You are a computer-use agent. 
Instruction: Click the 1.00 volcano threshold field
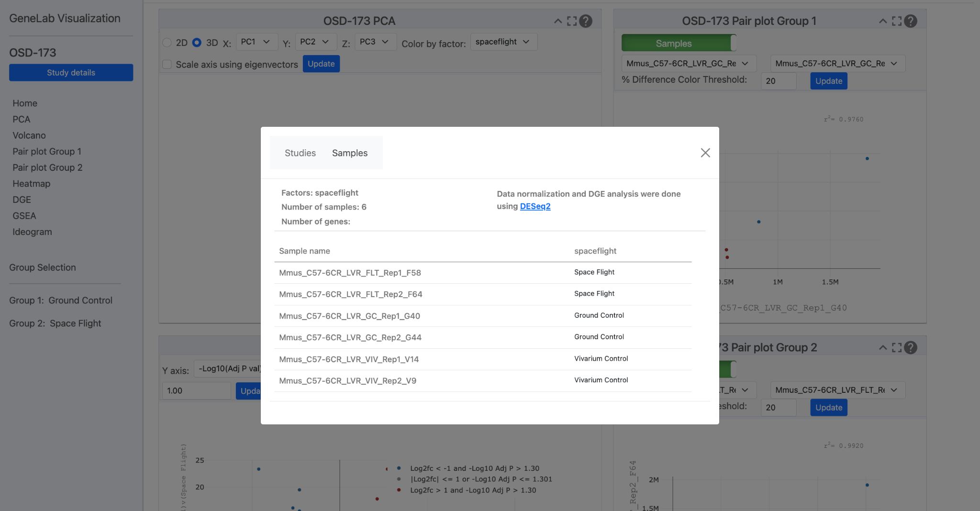pyautogui.click(x=196, y=390)
